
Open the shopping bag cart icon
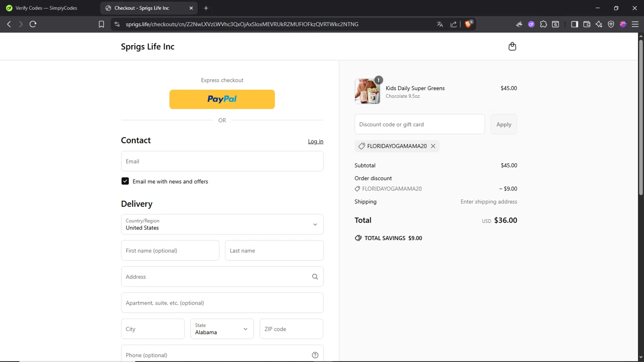tap(512, 46)
